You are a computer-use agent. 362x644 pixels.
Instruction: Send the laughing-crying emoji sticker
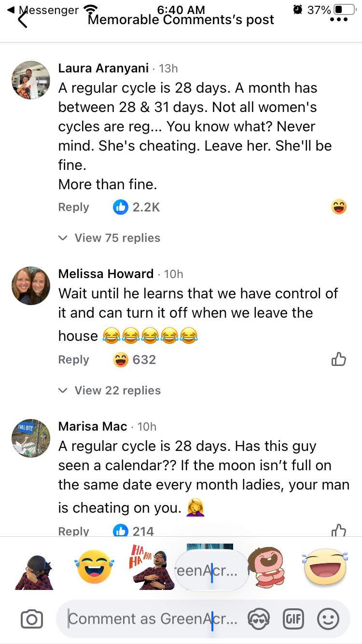[95, 567]
